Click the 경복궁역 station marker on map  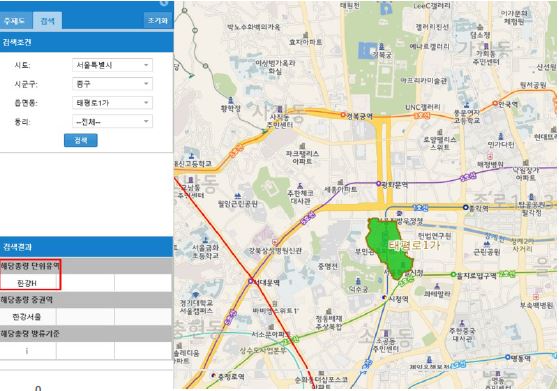coord(343,115)
